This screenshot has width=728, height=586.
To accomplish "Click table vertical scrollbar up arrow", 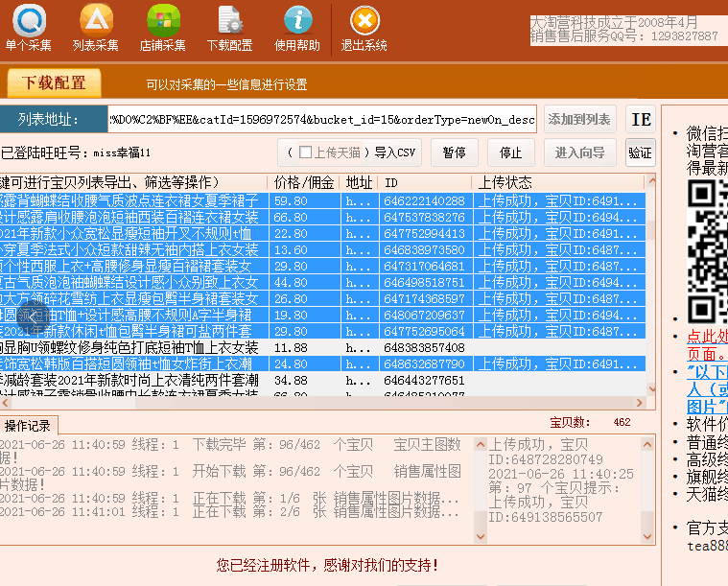I will pyautogui.click(x=651, y=180).
